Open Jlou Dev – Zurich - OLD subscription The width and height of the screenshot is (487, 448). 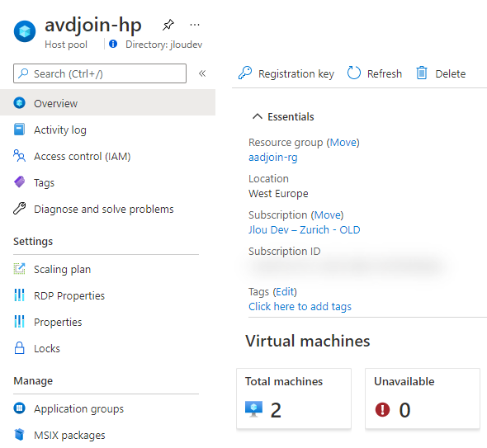coord(305,229)
